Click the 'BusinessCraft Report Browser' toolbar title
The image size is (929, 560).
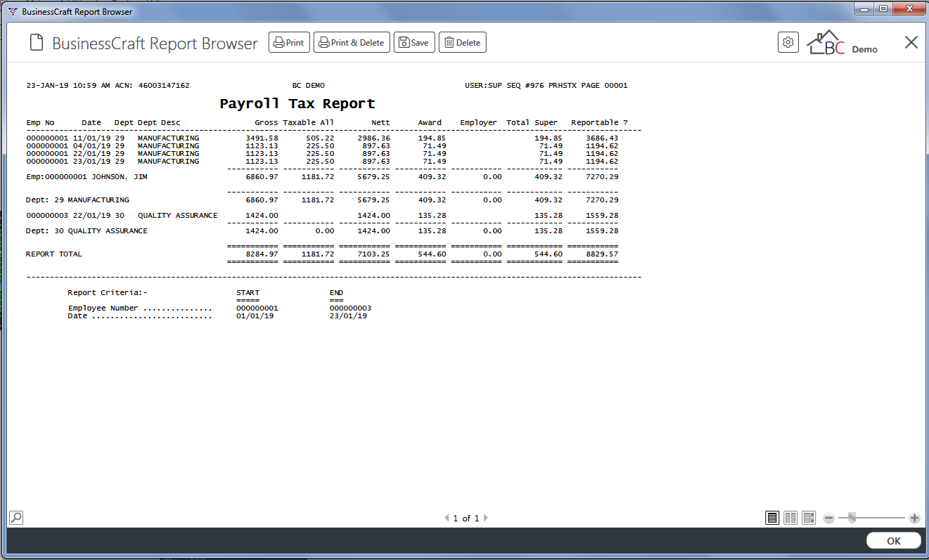pyautogui.click(x=155, y=43)
